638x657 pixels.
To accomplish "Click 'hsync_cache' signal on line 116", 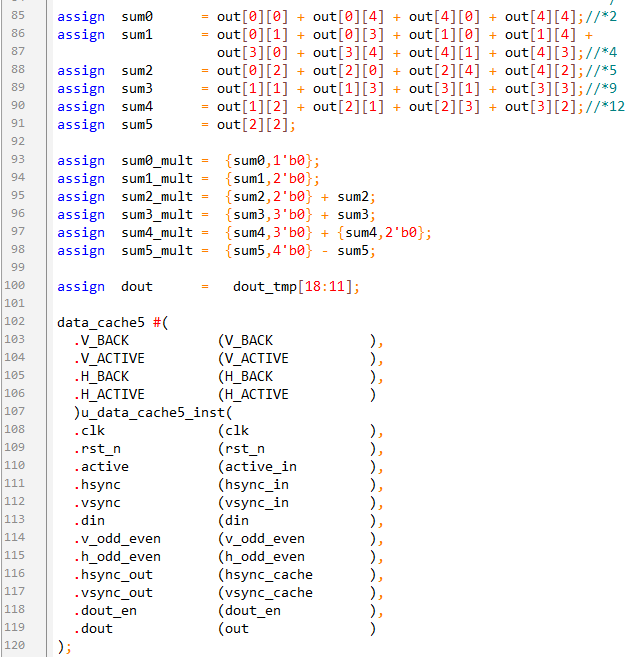I will pos(269,575).
